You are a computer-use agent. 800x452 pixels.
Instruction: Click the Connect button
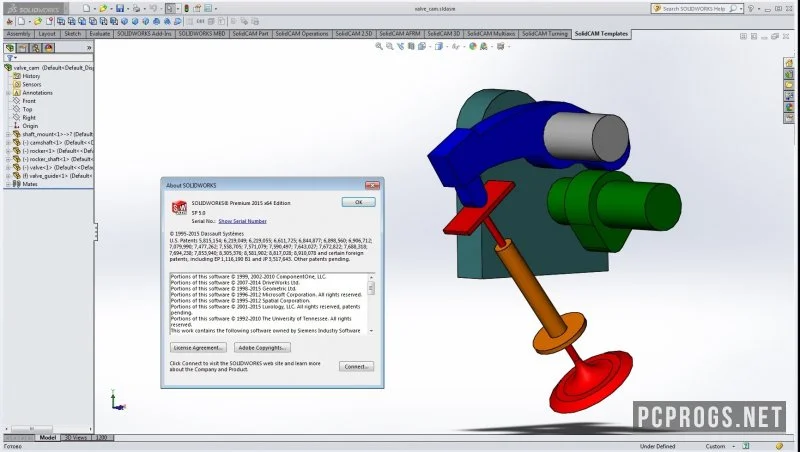[x=356, y=366]
